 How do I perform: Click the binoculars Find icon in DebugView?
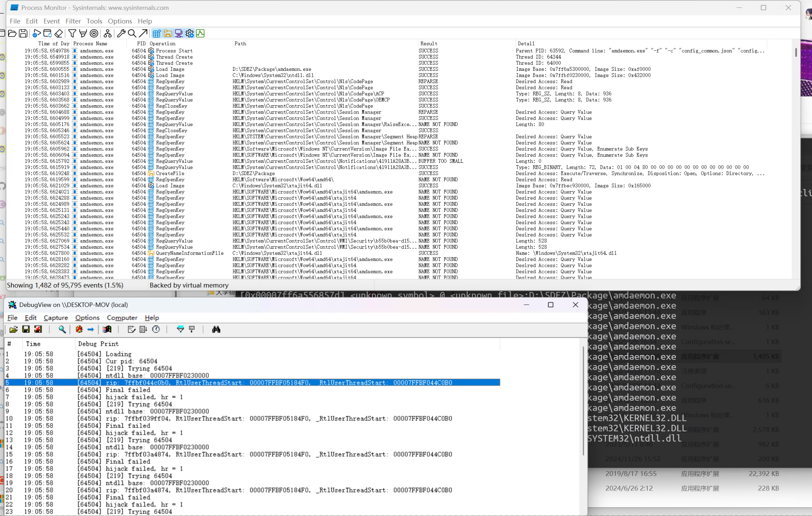click(x=216, y=329)
